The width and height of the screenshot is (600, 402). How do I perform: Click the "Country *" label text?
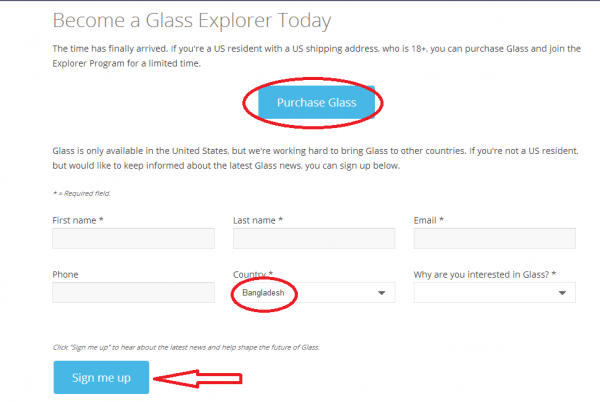tap(252, 274)
